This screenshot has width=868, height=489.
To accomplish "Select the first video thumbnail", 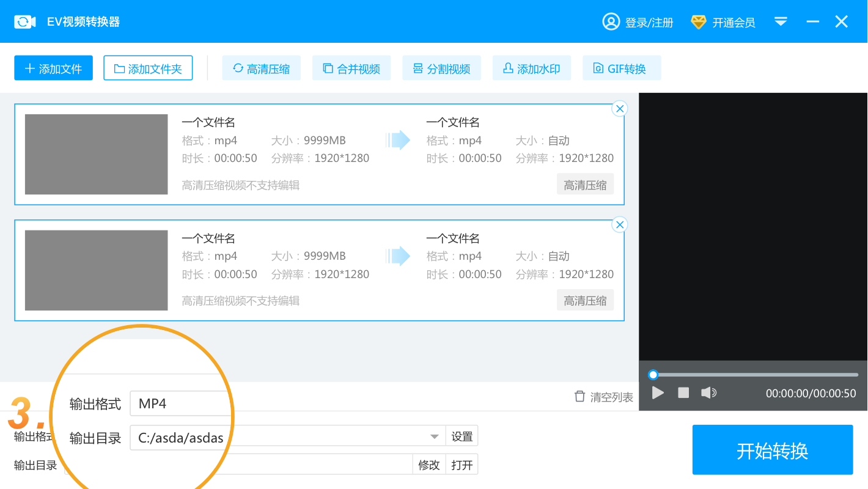I will 96,154.
